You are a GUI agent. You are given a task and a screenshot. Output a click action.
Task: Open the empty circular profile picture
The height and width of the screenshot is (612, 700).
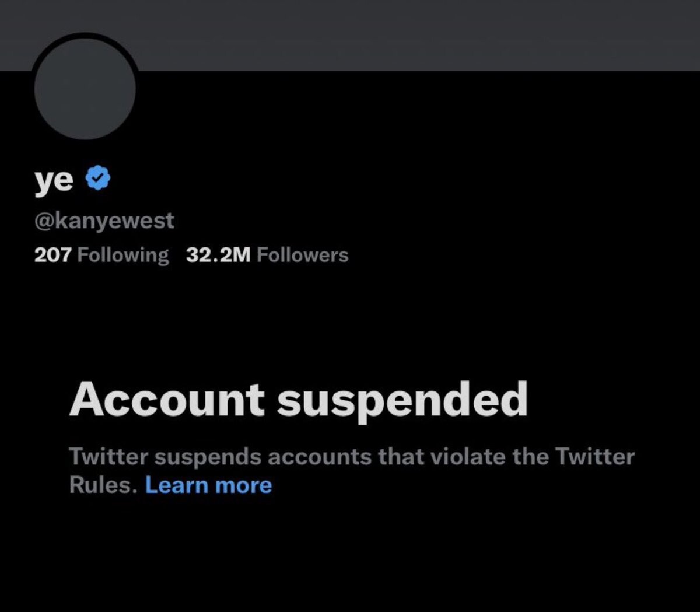pyautogui.click(x=85, y=89)
